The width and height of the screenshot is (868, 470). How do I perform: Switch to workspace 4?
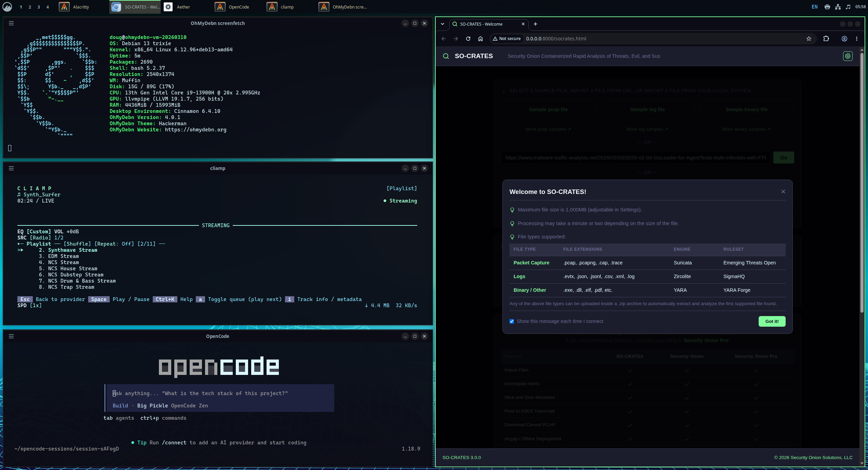48,7
